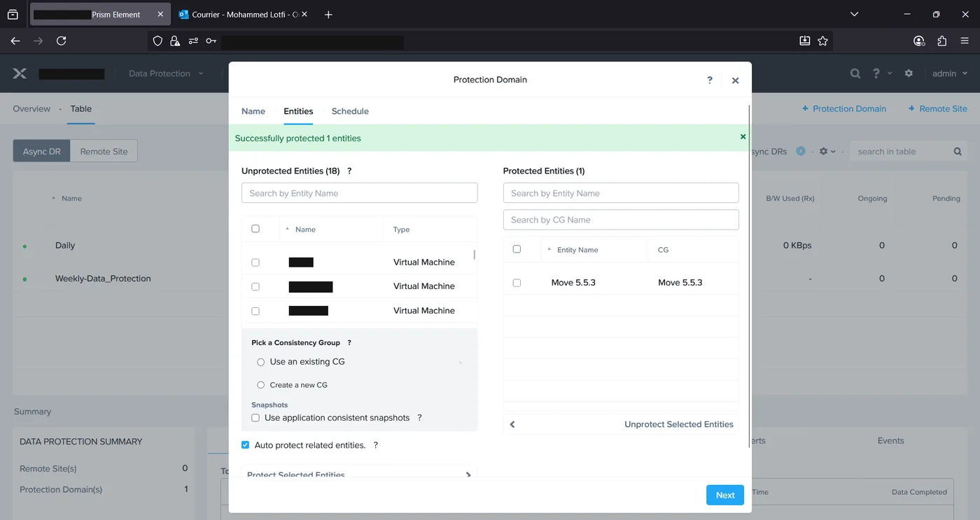Click browser reload button
The height and width of the screenshot is (520, 980).
tap(61, 41)
